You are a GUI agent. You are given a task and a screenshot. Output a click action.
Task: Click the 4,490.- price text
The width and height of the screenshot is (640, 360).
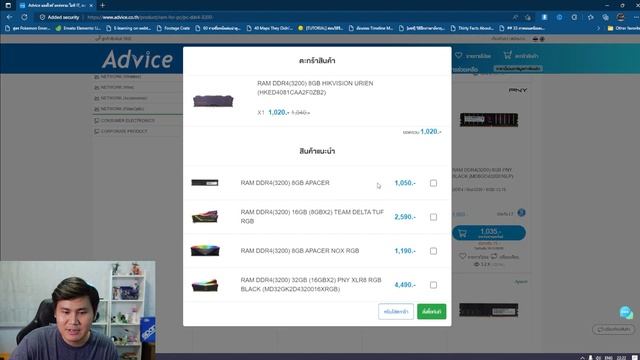[405, 285]
